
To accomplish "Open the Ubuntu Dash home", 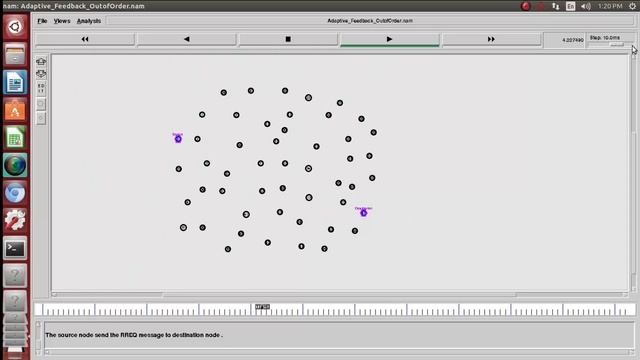I will 15,27.
